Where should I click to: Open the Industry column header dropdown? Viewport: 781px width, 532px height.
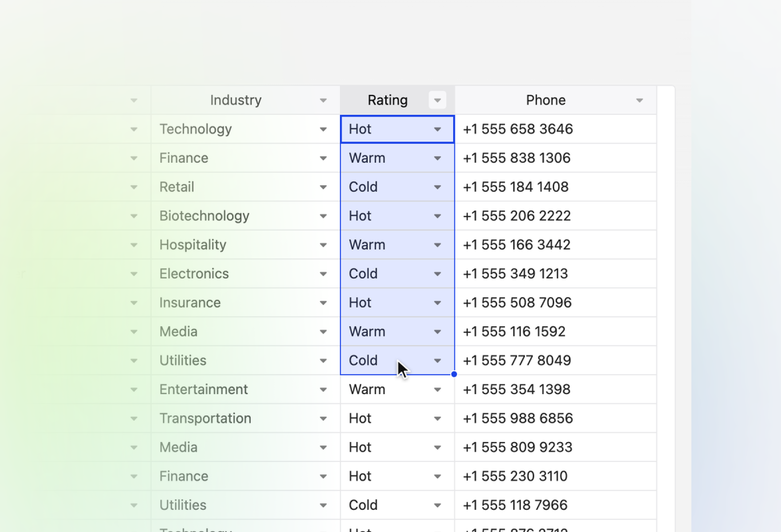click(323, 100)
